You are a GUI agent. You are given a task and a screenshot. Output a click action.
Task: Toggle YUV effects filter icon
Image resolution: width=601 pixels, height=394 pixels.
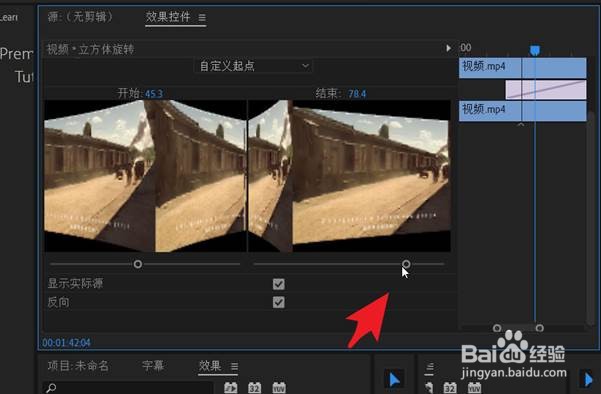tap(279, 388)
